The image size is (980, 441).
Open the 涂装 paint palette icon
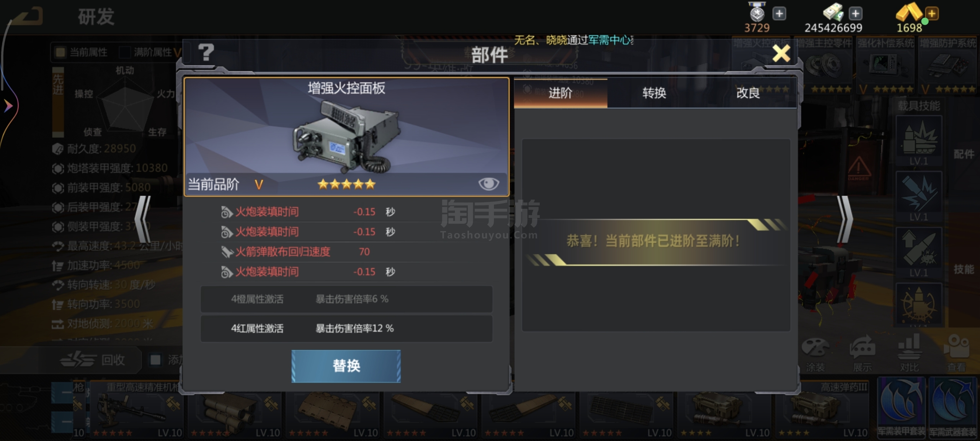tap(815, 354)
